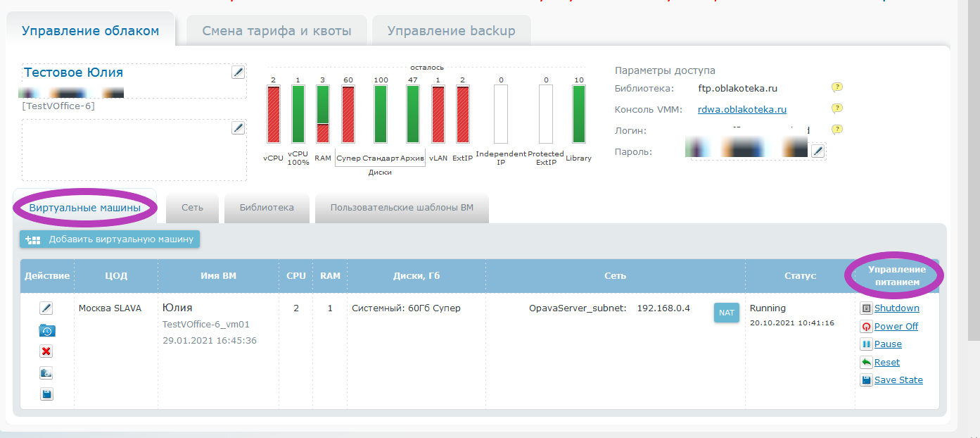This screenshot has width=980, height=438.
Task: Click the floppy disk icon in Действие column
Action: pyautogui.click(x=46, y=394)
